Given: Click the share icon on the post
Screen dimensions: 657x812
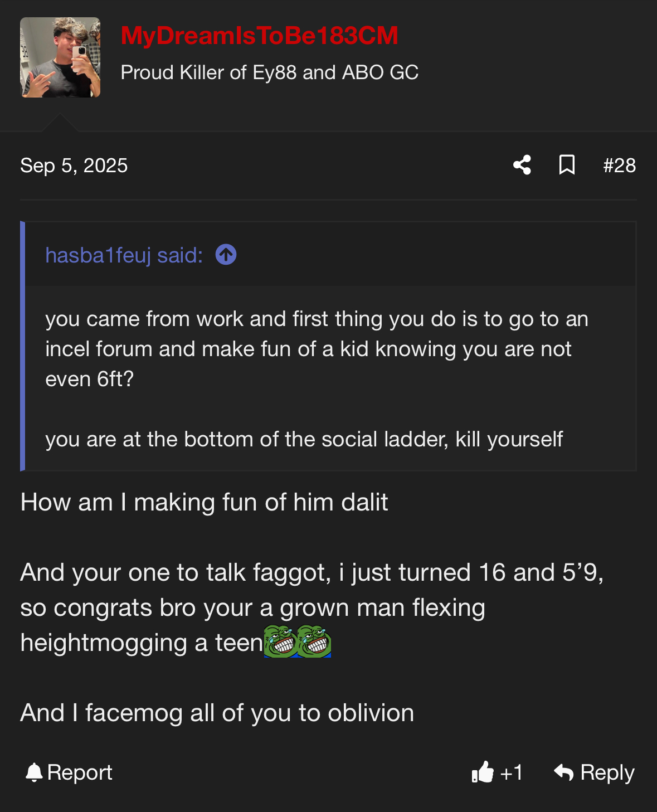Looking at the screenshot, I should point(522,165).
